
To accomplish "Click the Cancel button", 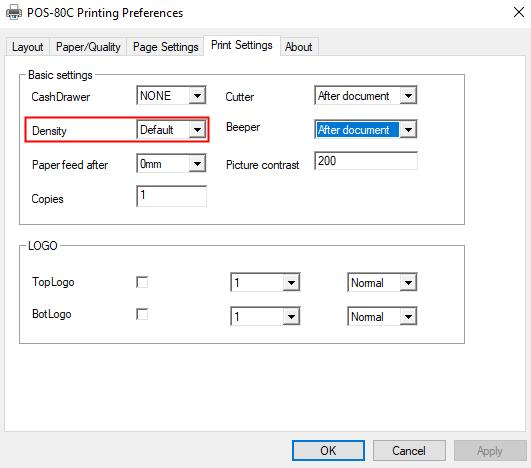I will (409, 450).
